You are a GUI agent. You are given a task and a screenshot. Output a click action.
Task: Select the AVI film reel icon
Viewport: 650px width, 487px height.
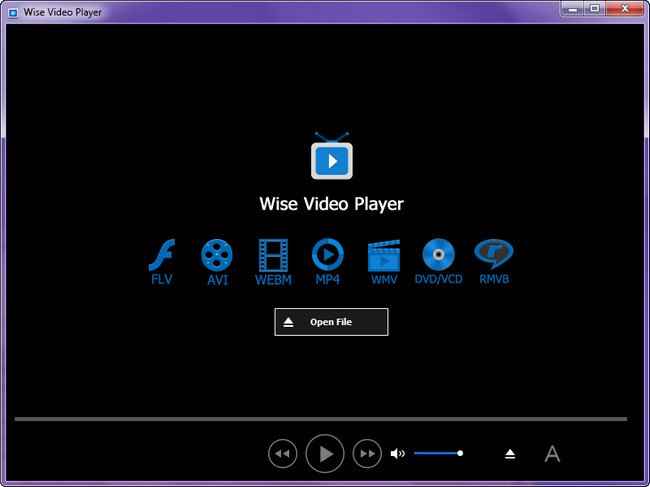click(x=217, y=255)
